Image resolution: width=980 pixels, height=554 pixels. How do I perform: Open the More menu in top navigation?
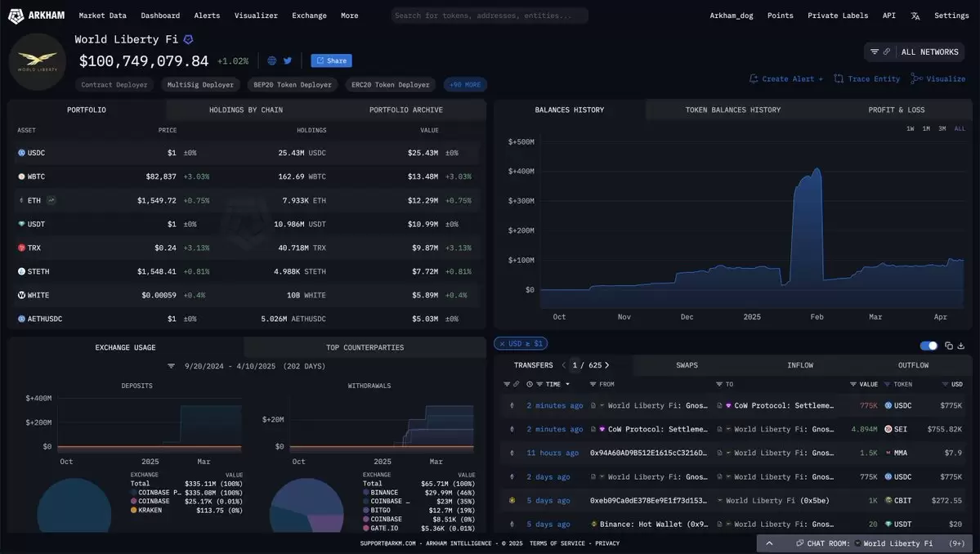[x=349, y=16]
